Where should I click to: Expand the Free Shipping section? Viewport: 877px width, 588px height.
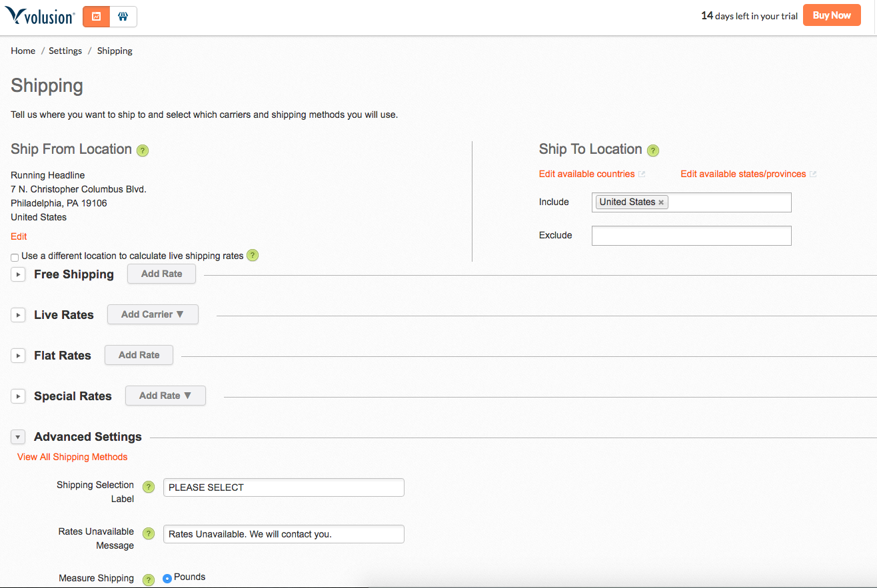(x=19, y=274)
